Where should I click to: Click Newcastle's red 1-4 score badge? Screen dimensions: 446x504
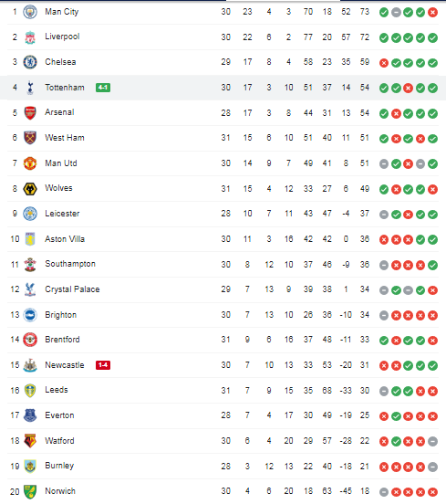(x=103, y=365)
